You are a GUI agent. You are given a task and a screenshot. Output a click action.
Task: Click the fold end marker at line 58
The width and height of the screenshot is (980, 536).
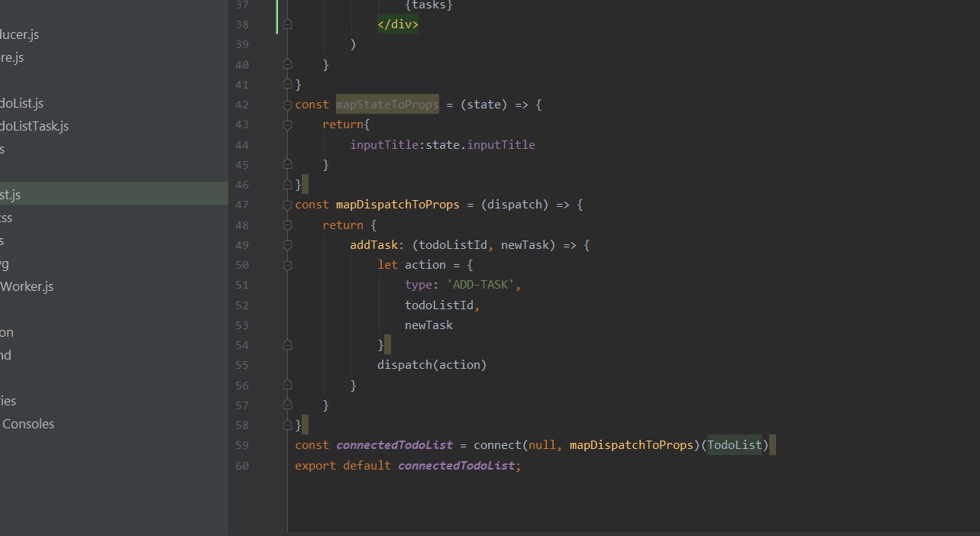click(287, 425)
